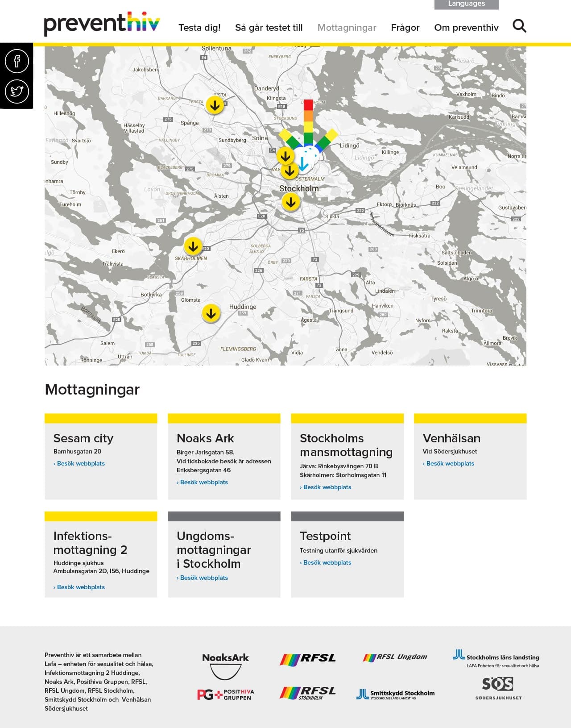Click the Noaks Ark card heading
Image resolution: width=571 pixels, height=728 pixels.
tap(205, 438)
